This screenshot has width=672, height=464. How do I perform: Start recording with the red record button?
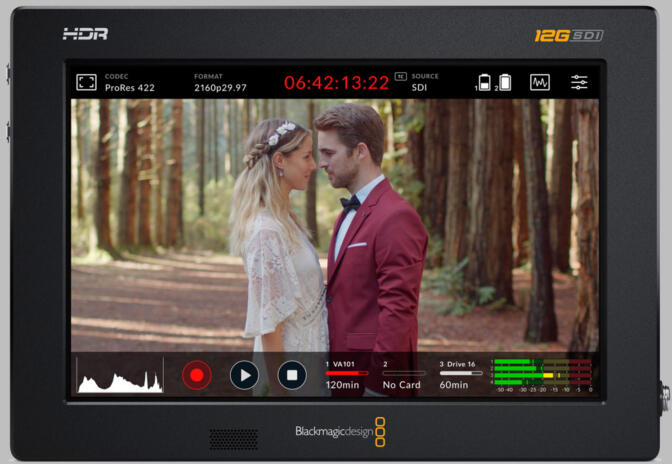pos(197,375)
